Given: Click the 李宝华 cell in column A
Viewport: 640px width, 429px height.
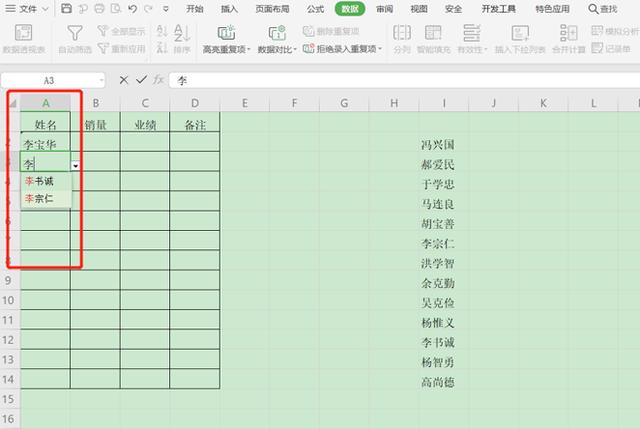Looking at the screenshot, I should 45,144.
